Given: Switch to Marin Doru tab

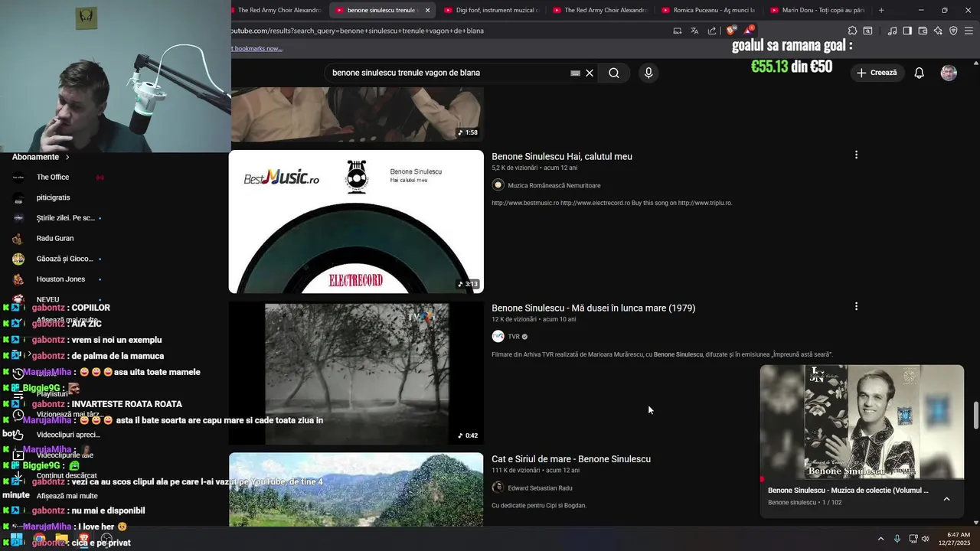Looking at the screenshot, I should point(817,10).
